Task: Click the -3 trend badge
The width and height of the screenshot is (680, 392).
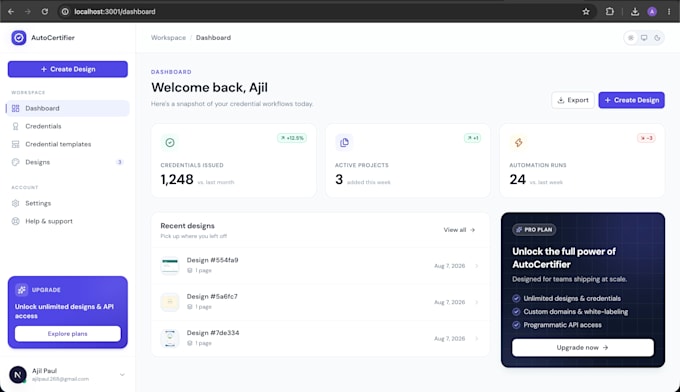Action: pos(646,138)
